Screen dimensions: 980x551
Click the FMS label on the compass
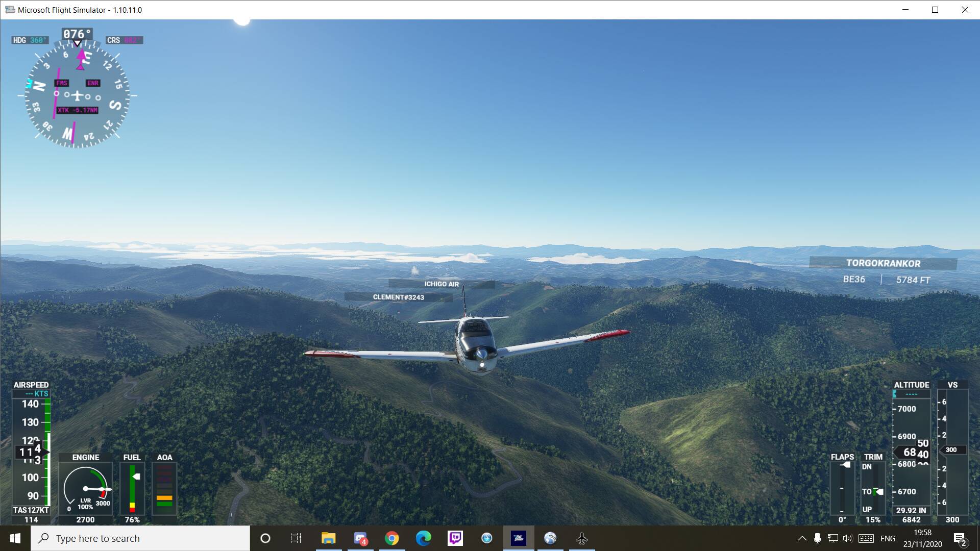coord(62,83)
